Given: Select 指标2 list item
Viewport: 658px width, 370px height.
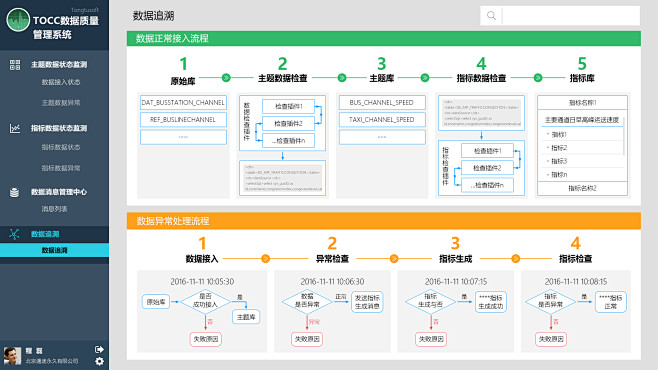Looking at the screenshot, I should point(559,148).
